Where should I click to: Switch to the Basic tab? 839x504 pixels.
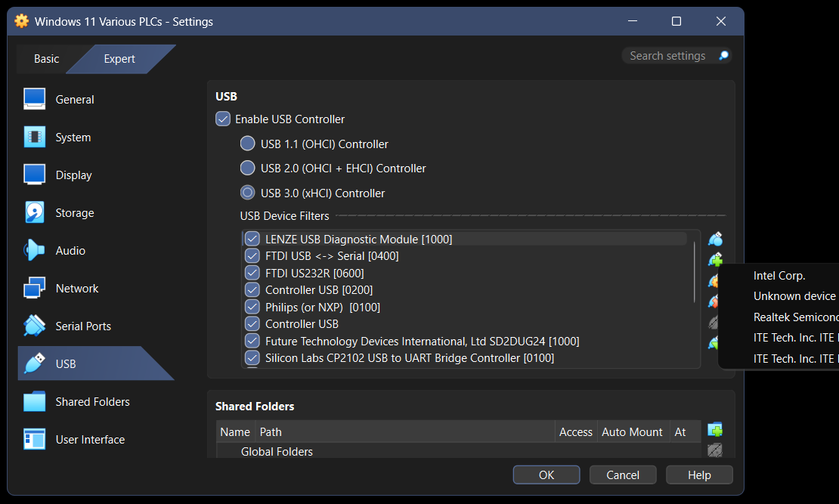click(47, 59)
